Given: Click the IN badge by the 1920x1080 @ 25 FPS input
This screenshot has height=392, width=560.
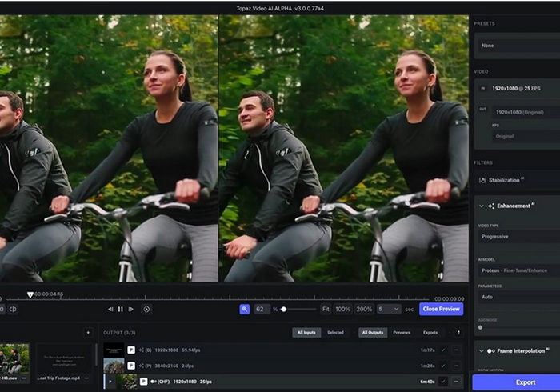Looking at the screenshot, I should pyautogui.click(x=483, y=88).
